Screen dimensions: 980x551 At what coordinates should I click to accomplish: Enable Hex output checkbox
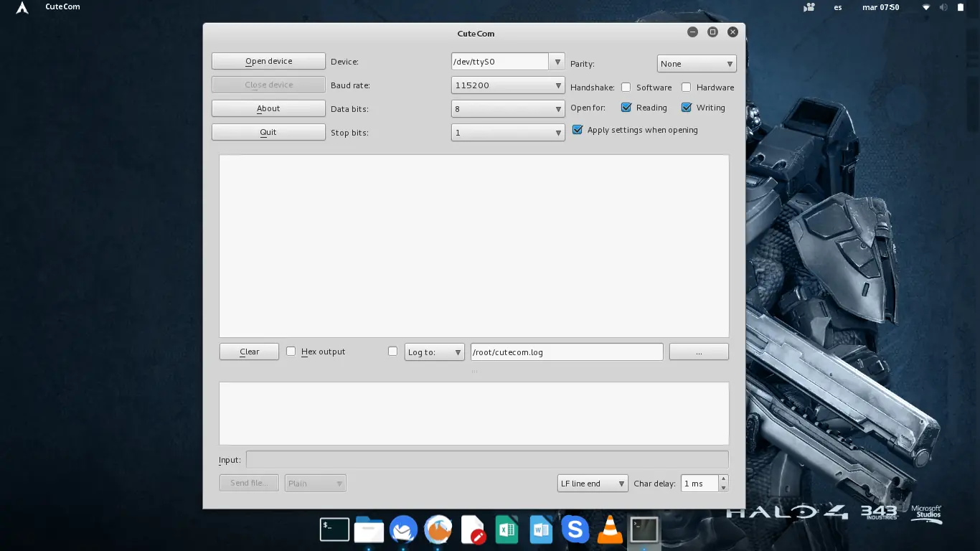pos(291,352)
